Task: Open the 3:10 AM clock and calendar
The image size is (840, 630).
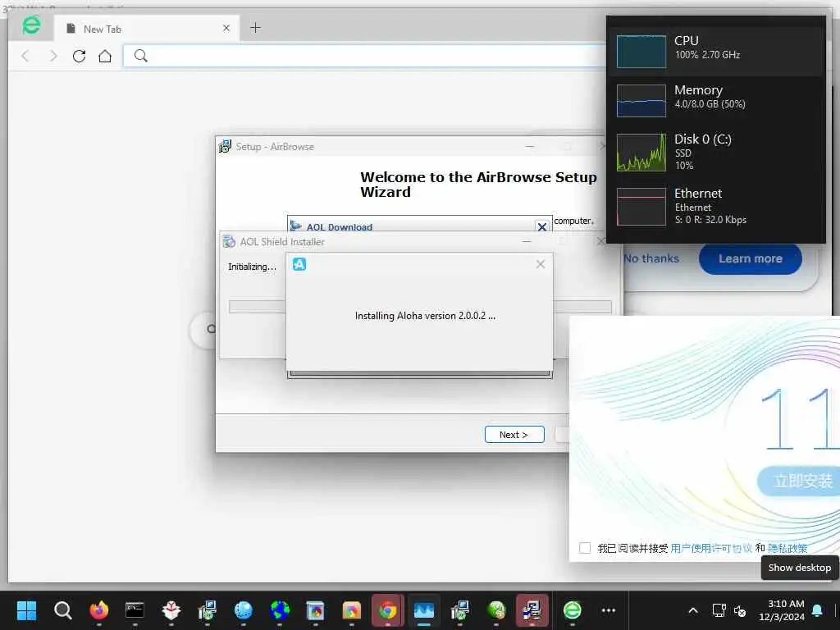Action: [782, 610]
